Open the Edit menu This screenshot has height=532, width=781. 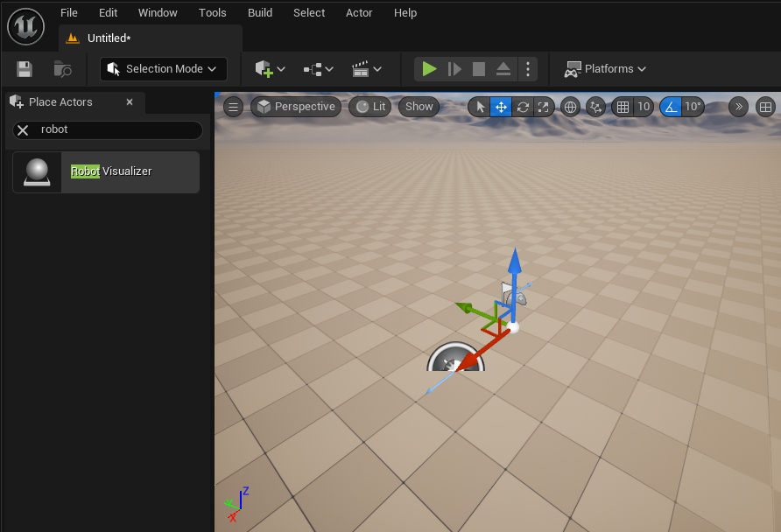tap(108, 13)
